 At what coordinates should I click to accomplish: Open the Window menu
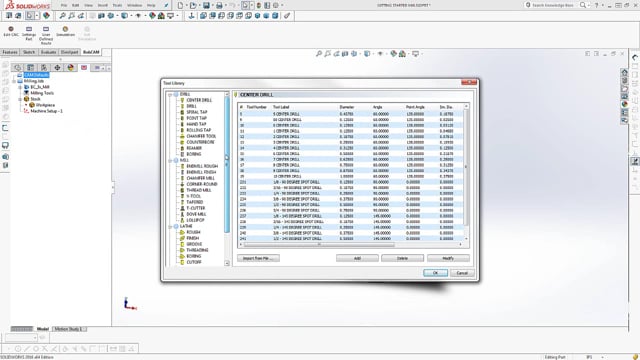(134, 5)
